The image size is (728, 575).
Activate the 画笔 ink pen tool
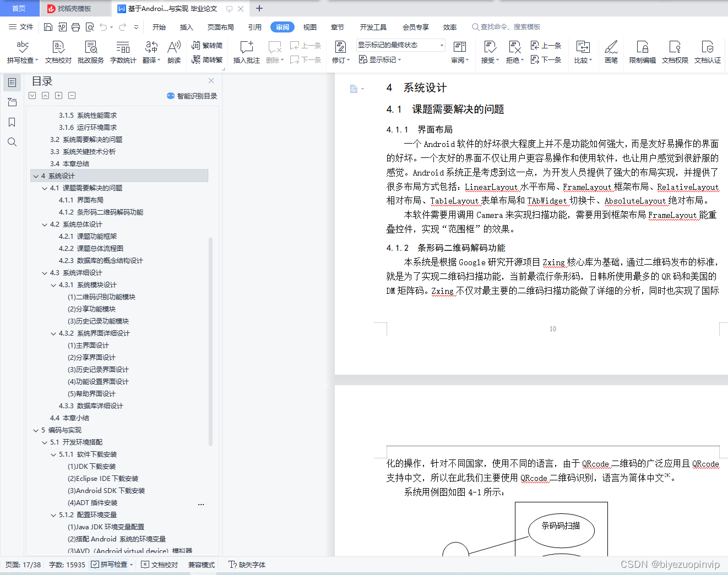(611, 51)
